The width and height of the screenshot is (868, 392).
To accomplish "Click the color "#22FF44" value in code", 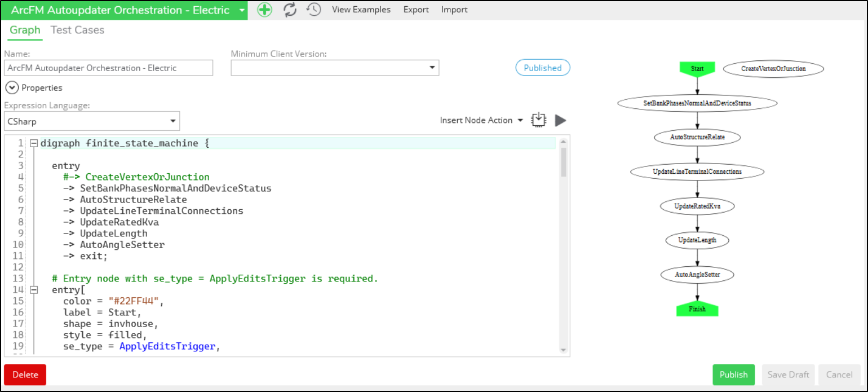I will (134, 301).
